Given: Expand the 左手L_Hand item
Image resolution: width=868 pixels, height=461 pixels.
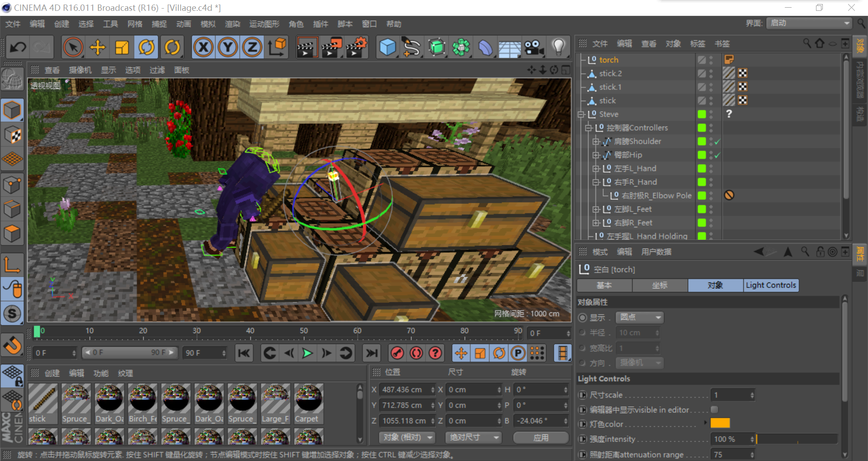Looking at the screenshot, I should tap(596, 169).
